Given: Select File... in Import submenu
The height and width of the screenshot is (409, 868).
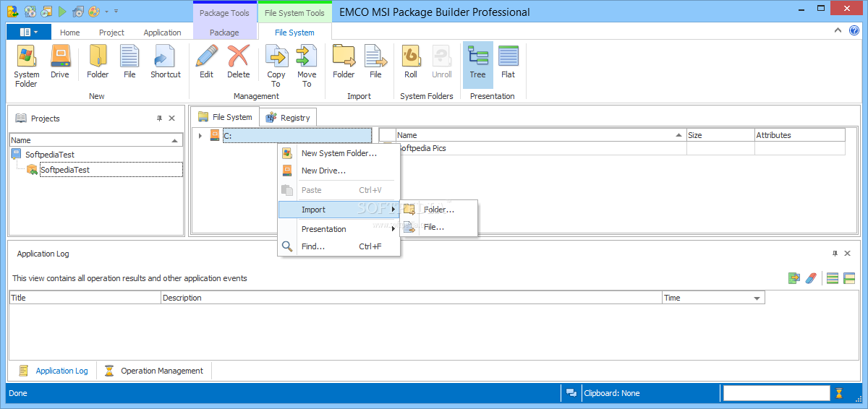Looking at the screenshot, I should coord(439,227).
